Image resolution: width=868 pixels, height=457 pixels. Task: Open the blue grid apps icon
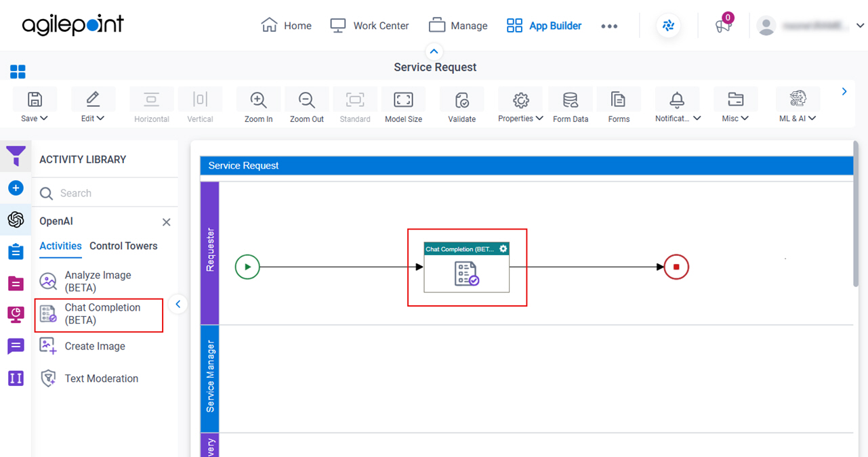pyautogui.click(x=18, y=72)
